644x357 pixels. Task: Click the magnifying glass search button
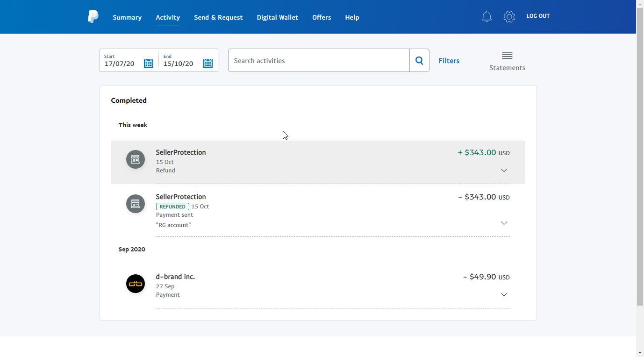419,60
